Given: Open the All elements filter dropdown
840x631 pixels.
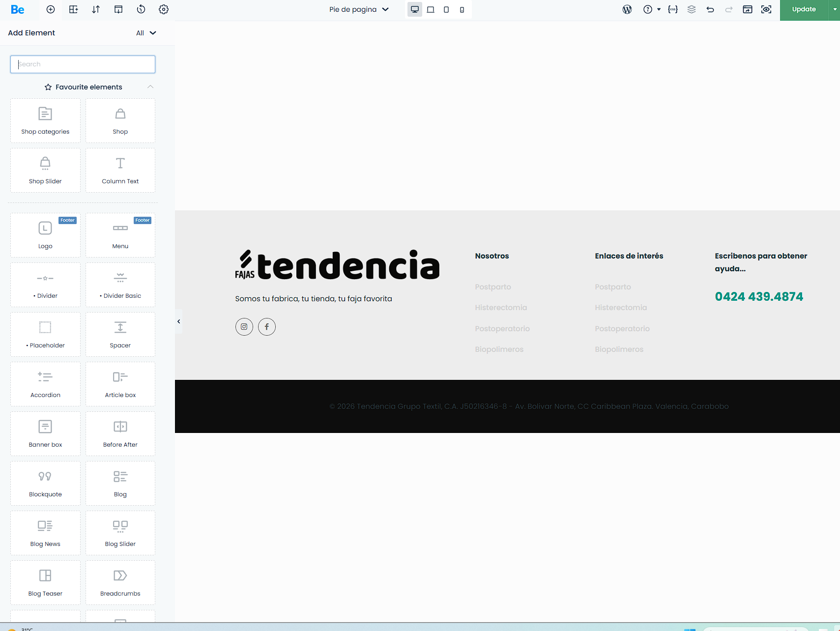Looking at the screenshot, I should tap(146, 33).
